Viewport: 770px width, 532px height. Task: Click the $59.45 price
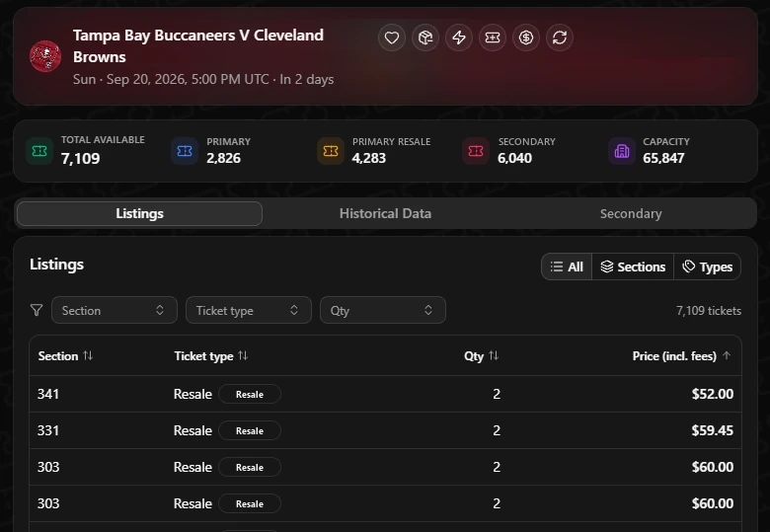(x=712, y=430)
